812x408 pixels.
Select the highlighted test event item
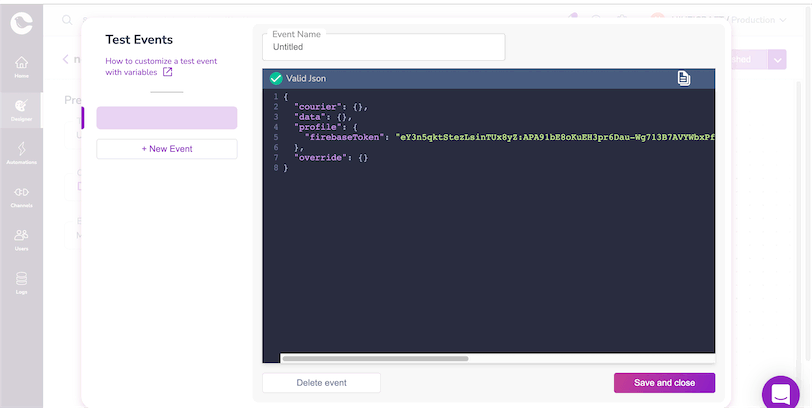[x=166, y=118]
